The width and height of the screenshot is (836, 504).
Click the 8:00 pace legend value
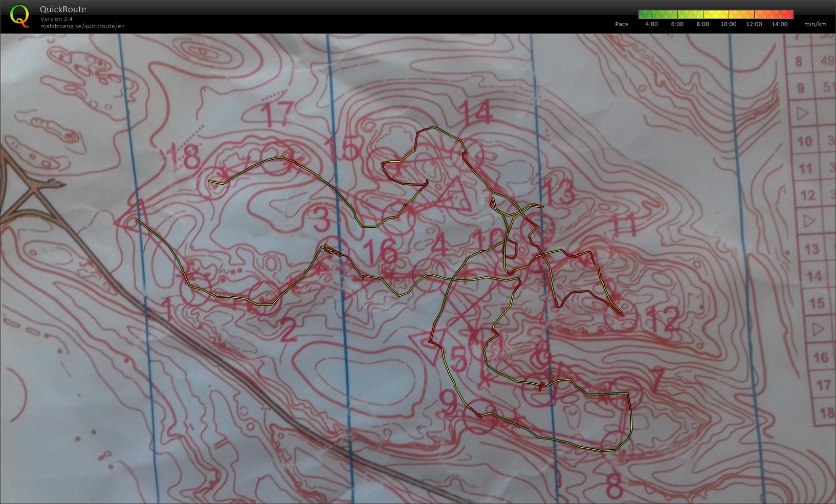click(703, 24)
